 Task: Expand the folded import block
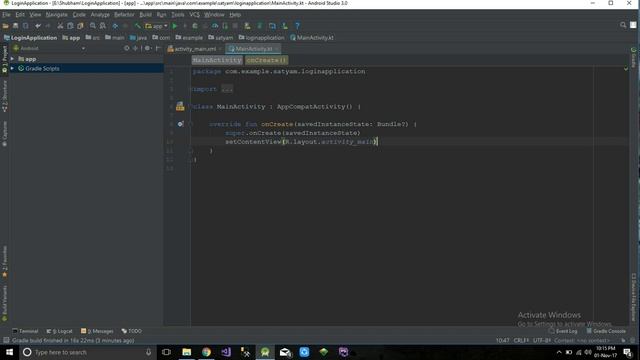coord(227,89)
